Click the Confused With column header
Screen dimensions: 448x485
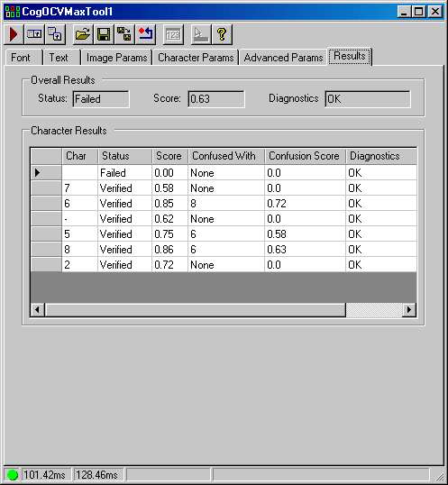pyautogui.click(x=226, y=156)
